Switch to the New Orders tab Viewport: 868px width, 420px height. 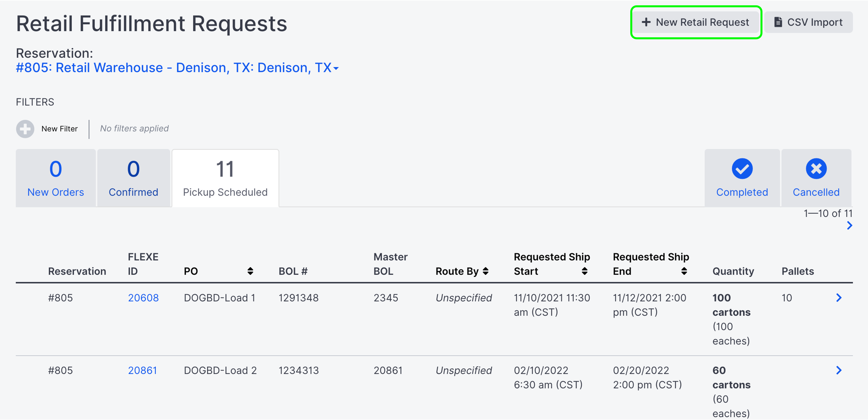point(56,178)
